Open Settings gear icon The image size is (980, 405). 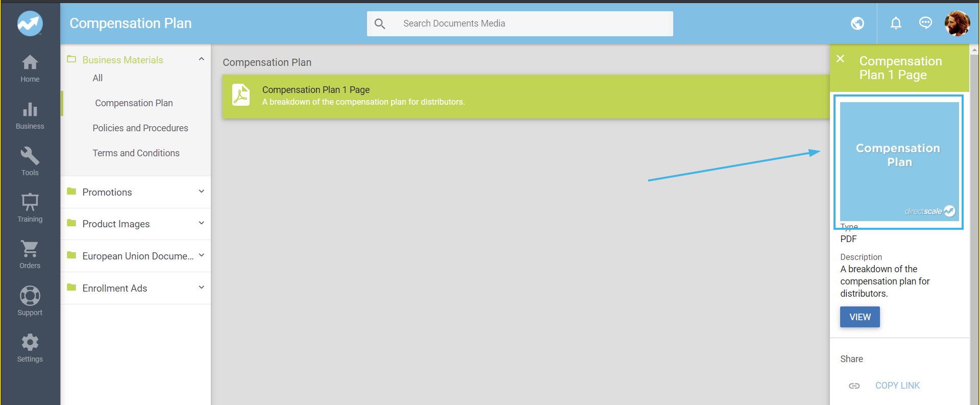[x=30, y=343]
